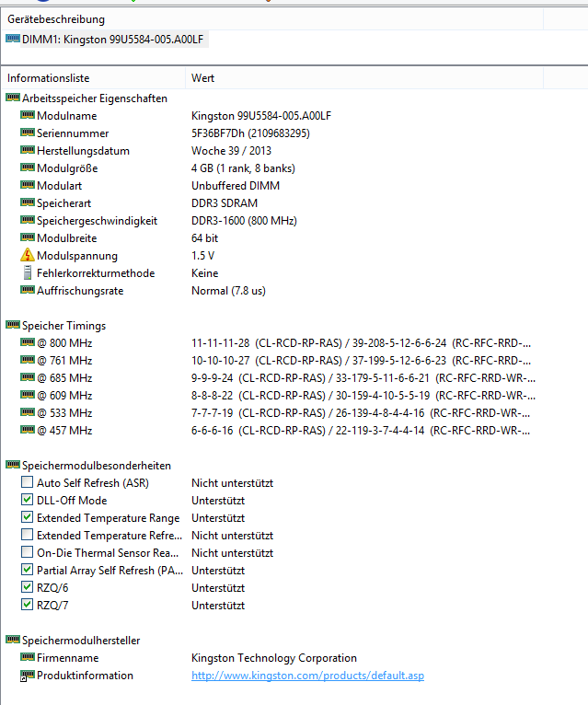
Task: Select the 'Woche 39 / 2013' value
Action: click(231, 151)
